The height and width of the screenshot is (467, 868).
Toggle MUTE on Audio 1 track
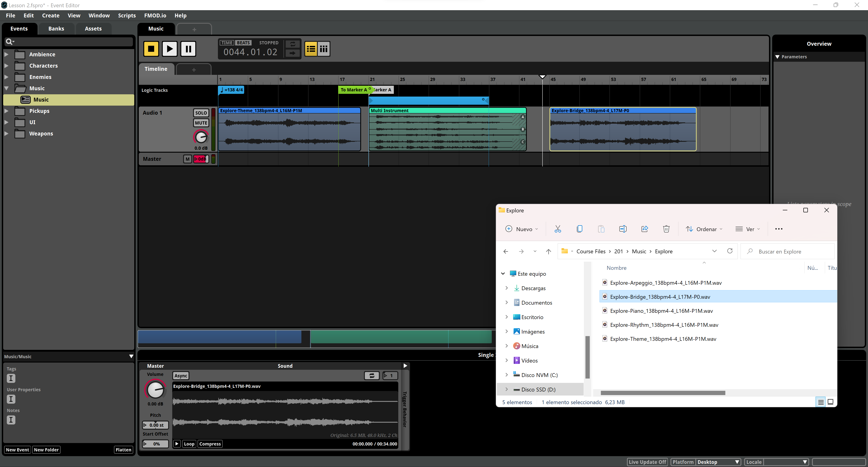[201, 123]
